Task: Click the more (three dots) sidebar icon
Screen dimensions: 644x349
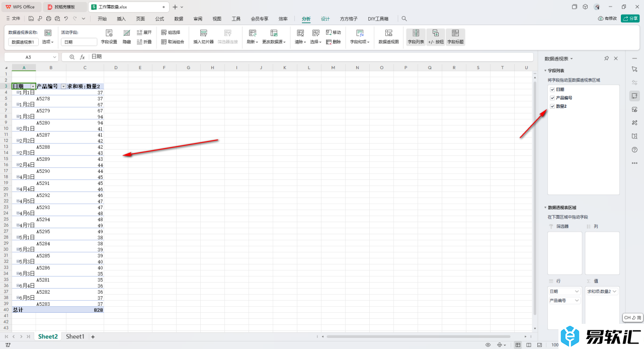Action: point(634,163)
